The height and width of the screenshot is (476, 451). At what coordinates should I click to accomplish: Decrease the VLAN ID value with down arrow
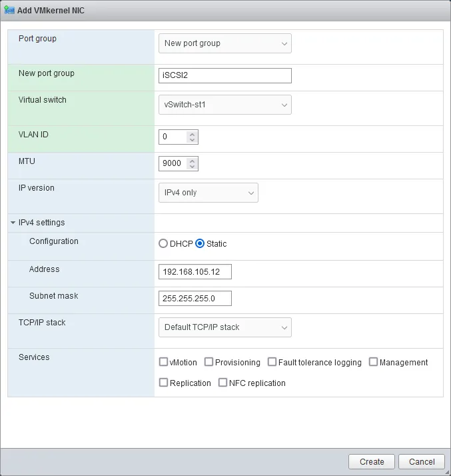click(193, 140)
